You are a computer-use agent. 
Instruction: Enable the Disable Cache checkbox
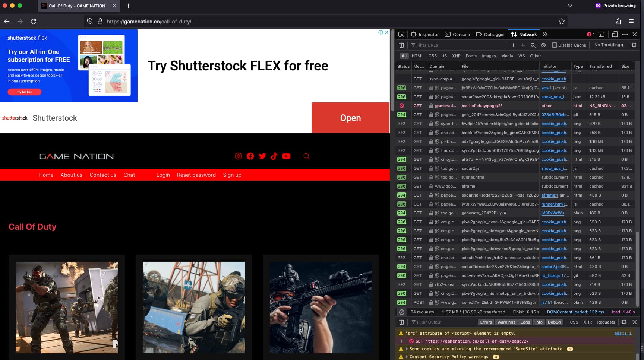coord(555,45)
